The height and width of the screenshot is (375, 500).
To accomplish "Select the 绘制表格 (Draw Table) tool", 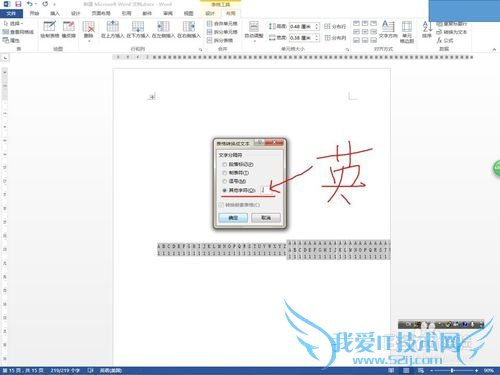I will 49,29.
